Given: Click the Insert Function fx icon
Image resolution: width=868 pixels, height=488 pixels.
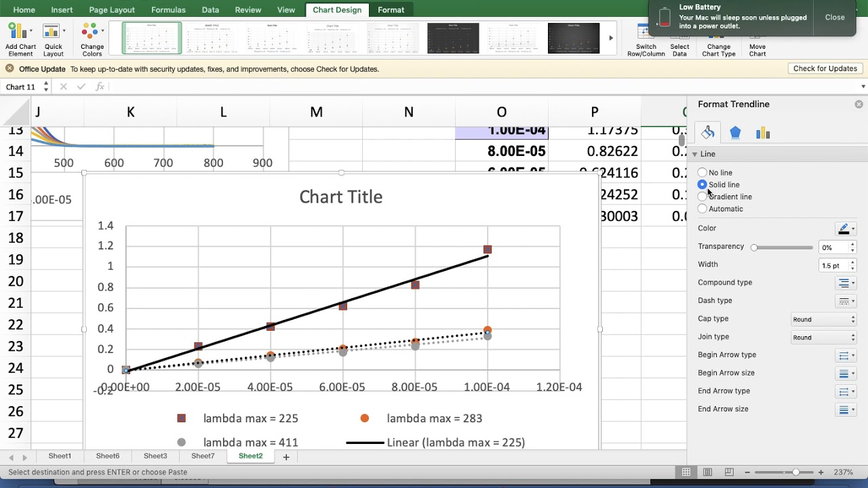Looking at the screenshot, I should point(100,87).
